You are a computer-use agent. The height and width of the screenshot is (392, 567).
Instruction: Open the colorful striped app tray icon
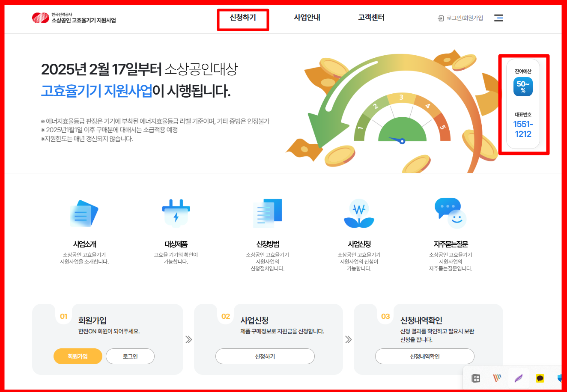[x=497, y=378]
